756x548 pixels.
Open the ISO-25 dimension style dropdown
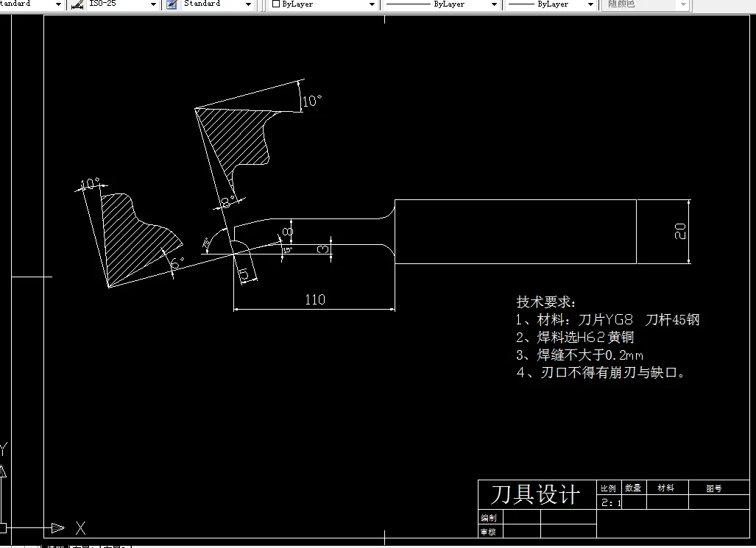pyautogui.click(x=152, y=5)
